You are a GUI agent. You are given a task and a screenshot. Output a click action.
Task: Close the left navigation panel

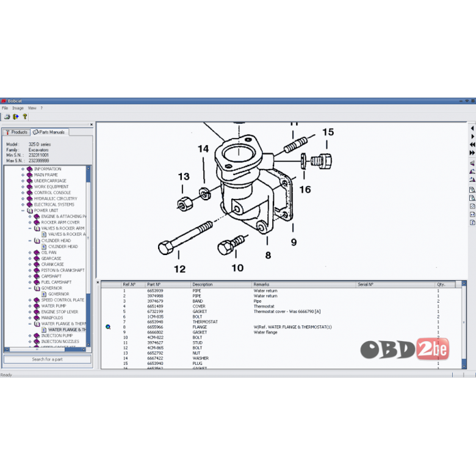(92, 124)
